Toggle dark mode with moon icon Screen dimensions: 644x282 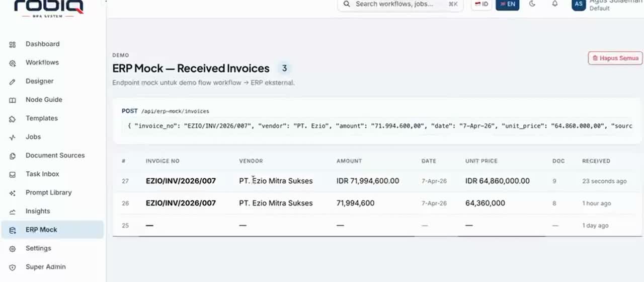coord(532,4)
